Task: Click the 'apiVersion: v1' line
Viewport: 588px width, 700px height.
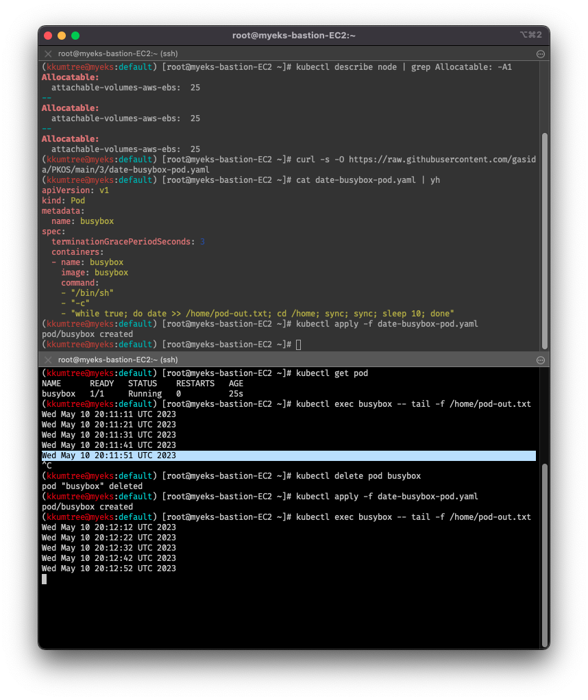Action: pyautogui.click(x=75, y=190)
